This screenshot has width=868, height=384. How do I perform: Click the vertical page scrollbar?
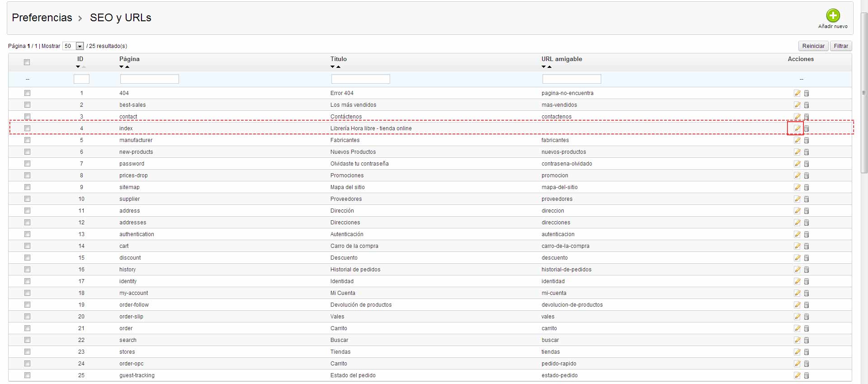864,93
